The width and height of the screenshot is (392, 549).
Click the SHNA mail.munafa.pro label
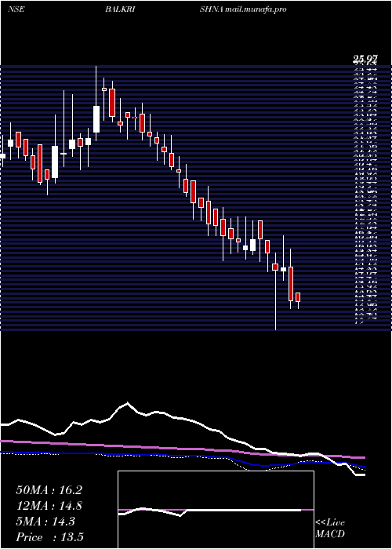tap(243, 9)
